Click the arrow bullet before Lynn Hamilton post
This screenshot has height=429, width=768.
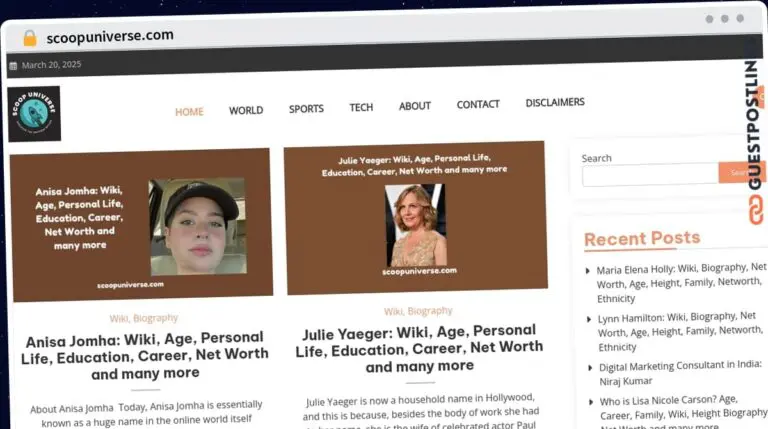click(589, 319)
